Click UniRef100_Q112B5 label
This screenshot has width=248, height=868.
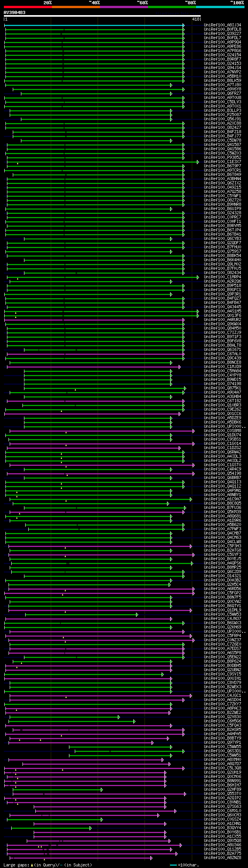[222, 849]
